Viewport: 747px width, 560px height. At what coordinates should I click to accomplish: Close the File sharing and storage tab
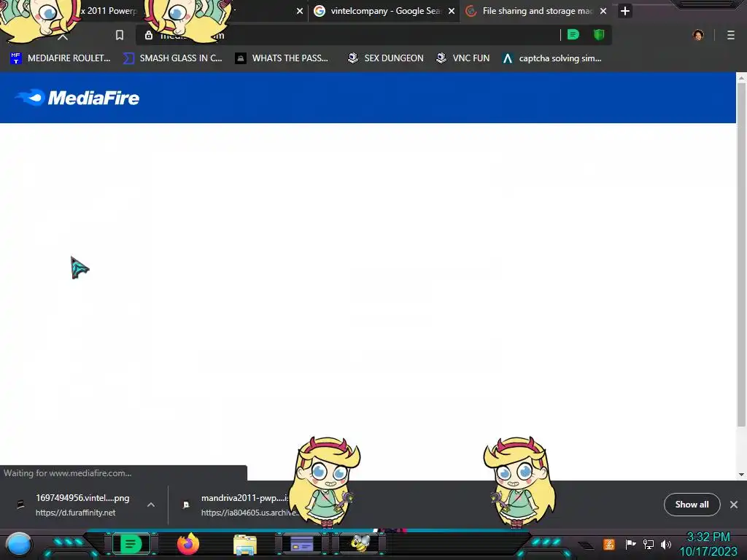[x=603, y=11]
